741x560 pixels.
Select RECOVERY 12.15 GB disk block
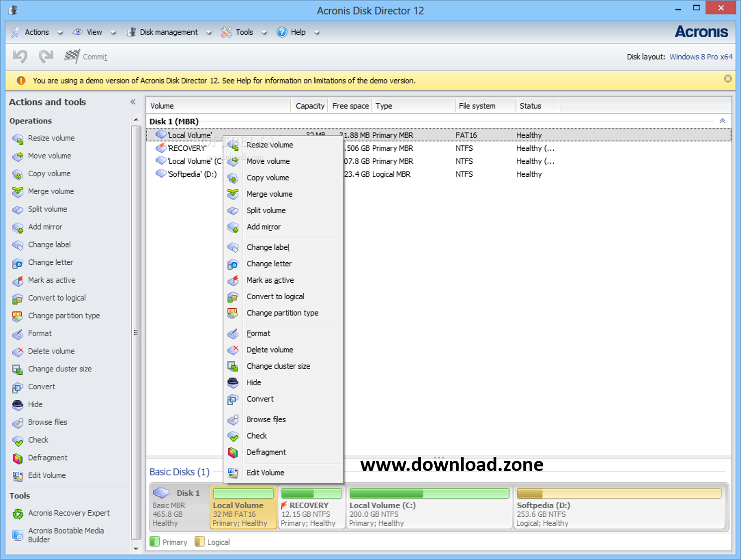click(312, 507)
